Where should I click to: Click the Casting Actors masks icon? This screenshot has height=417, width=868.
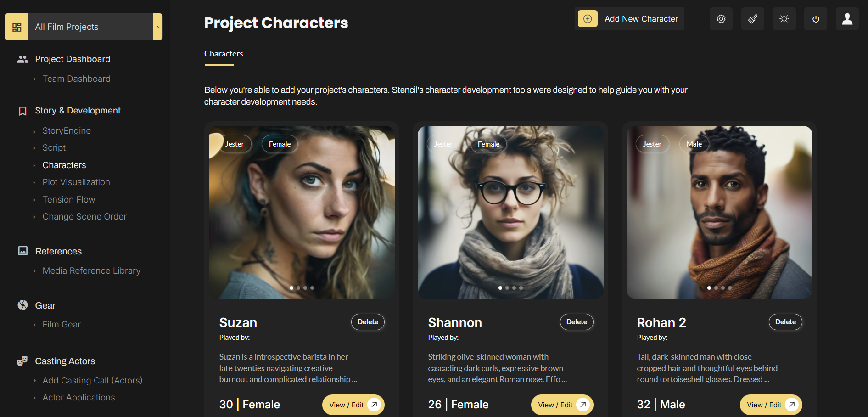pyautogui.click(x=22, y=361)
